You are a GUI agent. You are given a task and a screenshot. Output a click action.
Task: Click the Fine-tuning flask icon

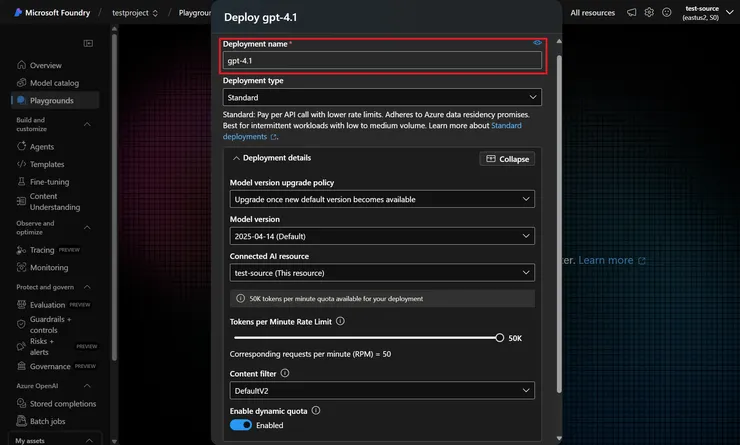(x=21, y=181)
